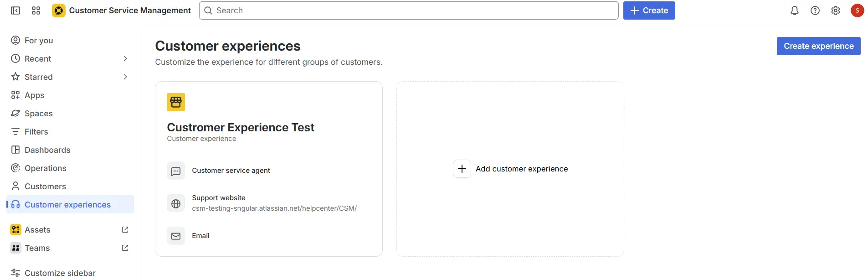
Task: Open the csm-testing helpcenter support website link
Action: point(274,208)
